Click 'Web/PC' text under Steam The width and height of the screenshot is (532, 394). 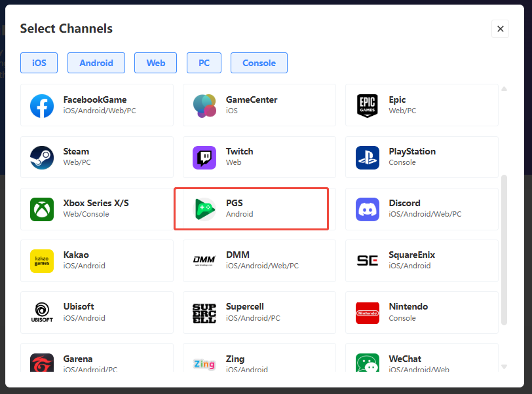(x=77, y=162)
